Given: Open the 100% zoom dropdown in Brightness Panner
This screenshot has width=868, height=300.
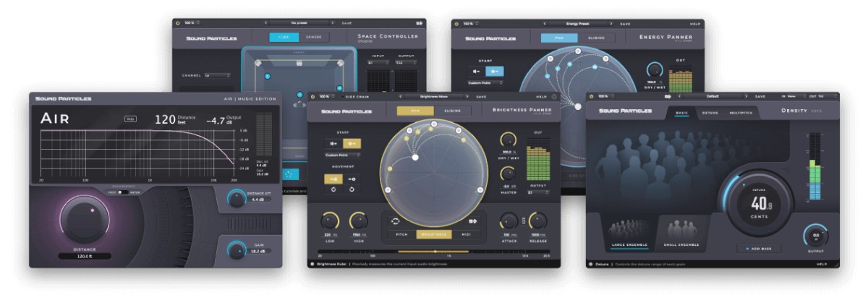Looking at the screenshot, I should (x=328, y=96).
